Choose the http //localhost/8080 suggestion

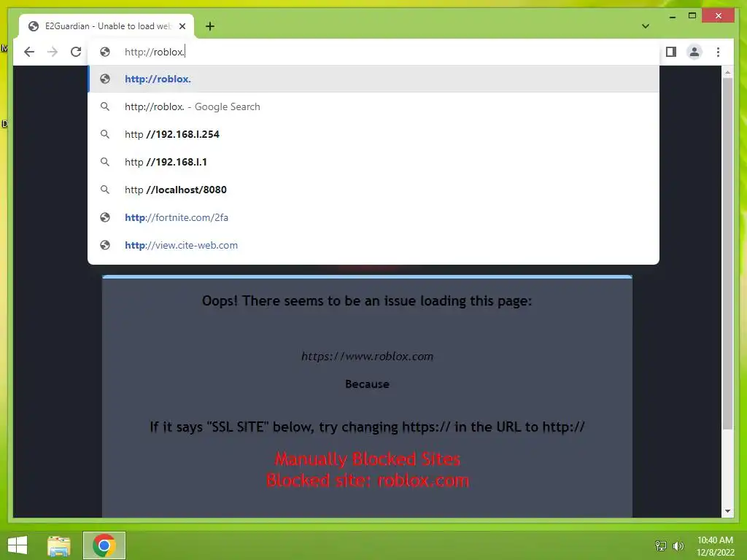coord(373,190)
